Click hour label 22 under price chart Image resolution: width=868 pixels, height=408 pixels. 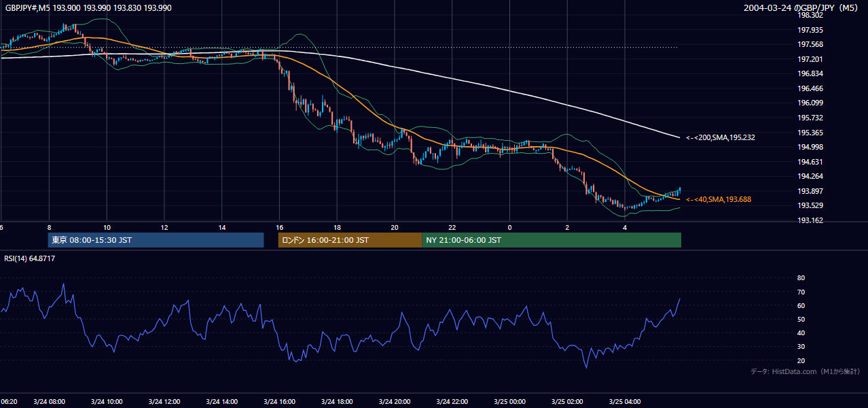click(452, 227)
